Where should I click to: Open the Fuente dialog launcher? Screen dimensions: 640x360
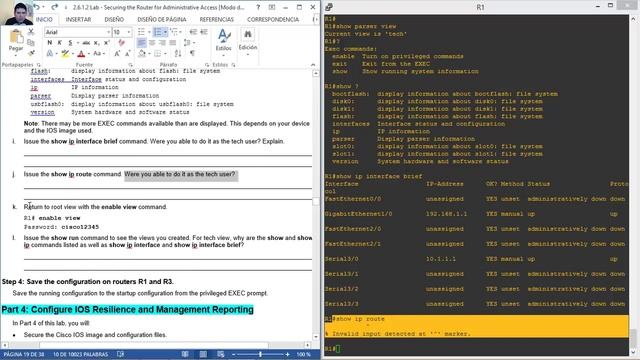(x=131, y=65)
